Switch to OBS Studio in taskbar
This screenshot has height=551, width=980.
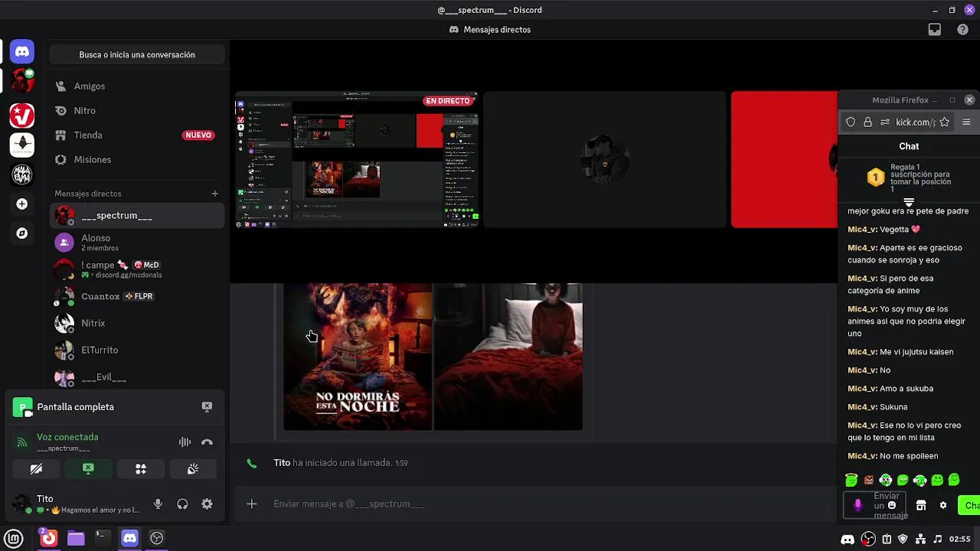157,539
